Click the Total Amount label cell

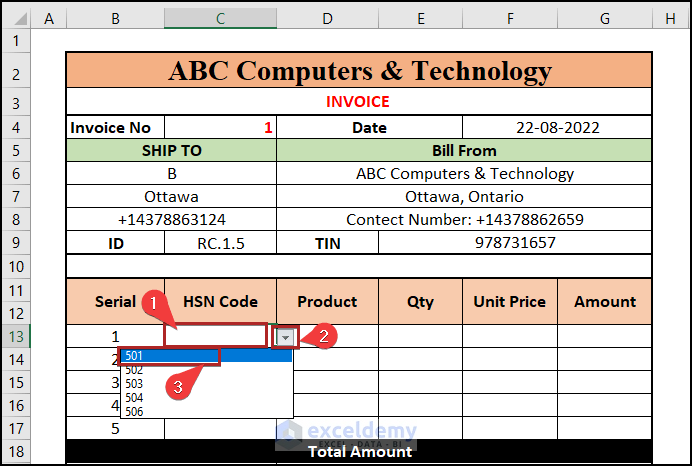(x=359, y=451)
